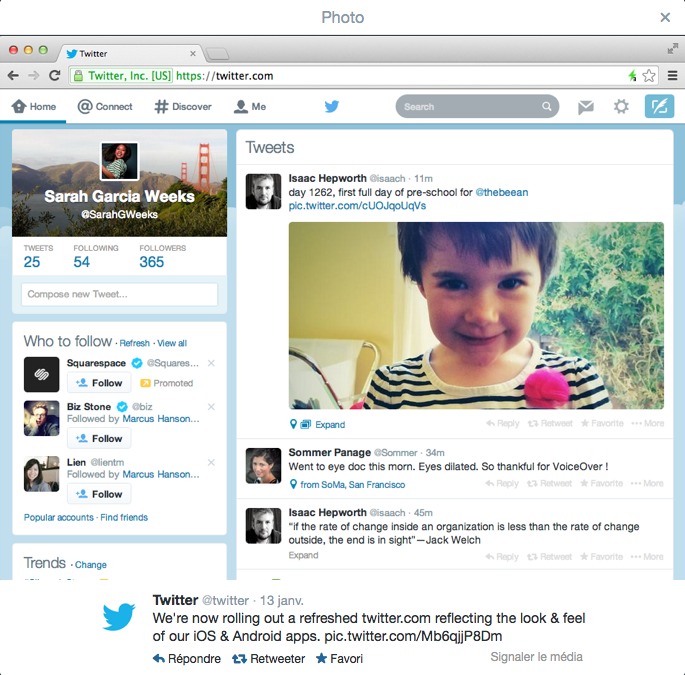Follow Biz Stone

pyautogui.click(x=99, y=438)
